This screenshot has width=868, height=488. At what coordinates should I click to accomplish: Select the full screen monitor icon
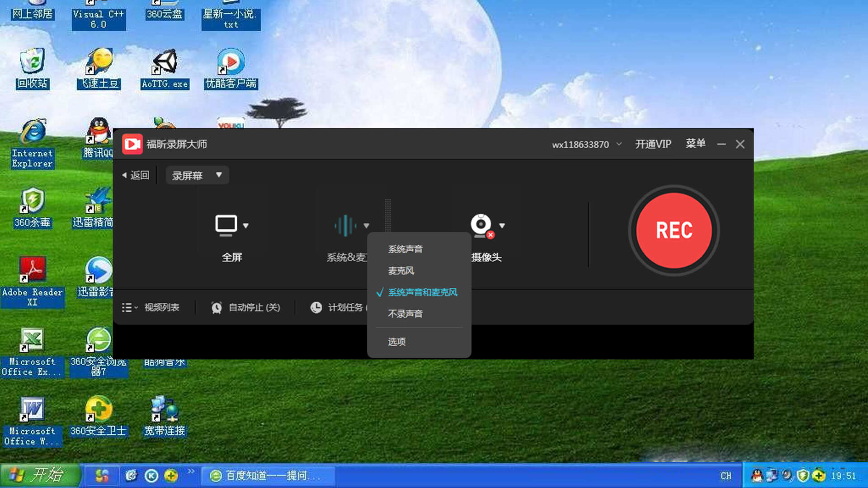226,225
